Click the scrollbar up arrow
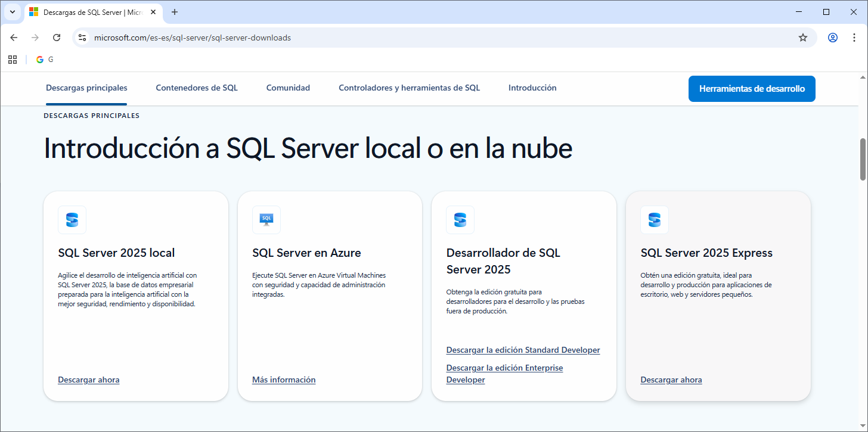This screenshot has width=868, height=432. click(x=863, y=77)
